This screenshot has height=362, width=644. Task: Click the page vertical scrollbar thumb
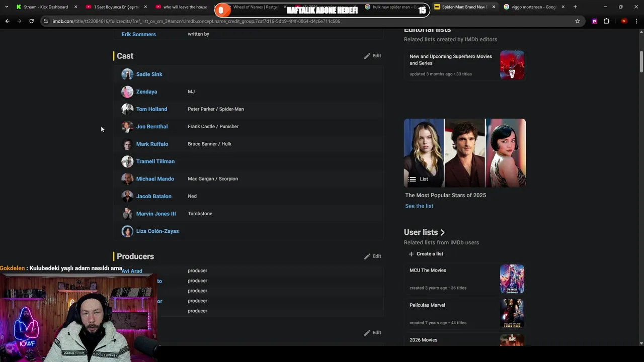(641, 62)
